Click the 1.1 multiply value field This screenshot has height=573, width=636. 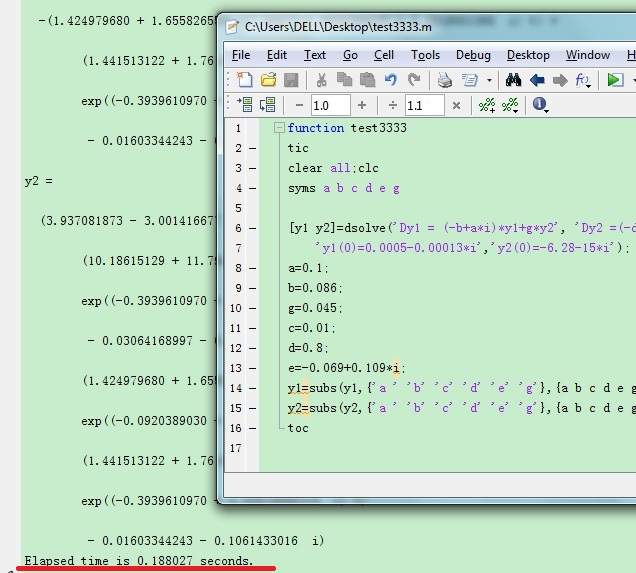click(424, 105)
